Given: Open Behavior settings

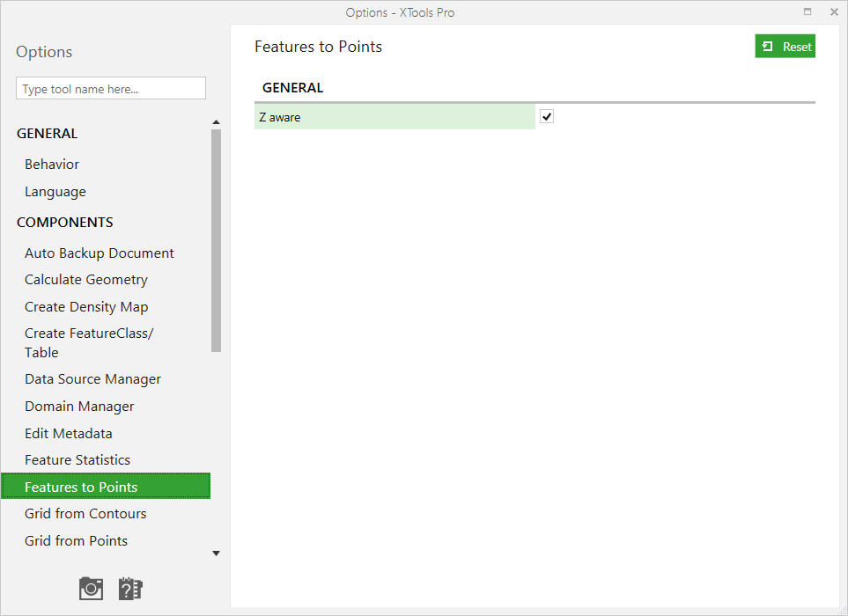Looking at the screenshot, I should (52, 165).
